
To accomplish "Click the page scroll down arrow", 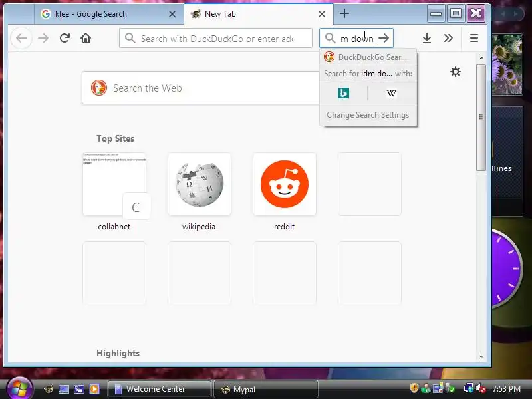I will coord(481,356).
